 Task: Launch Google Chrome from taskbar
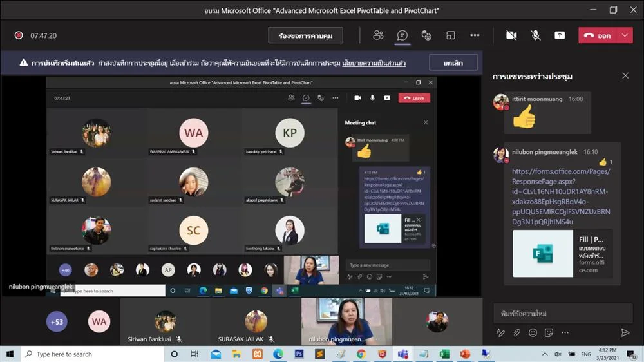click(361, 354)
